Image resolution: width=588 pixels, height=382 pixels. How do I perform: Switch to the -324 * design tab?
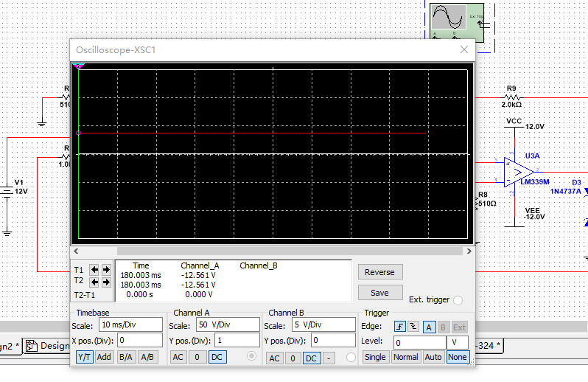point(489,346)
